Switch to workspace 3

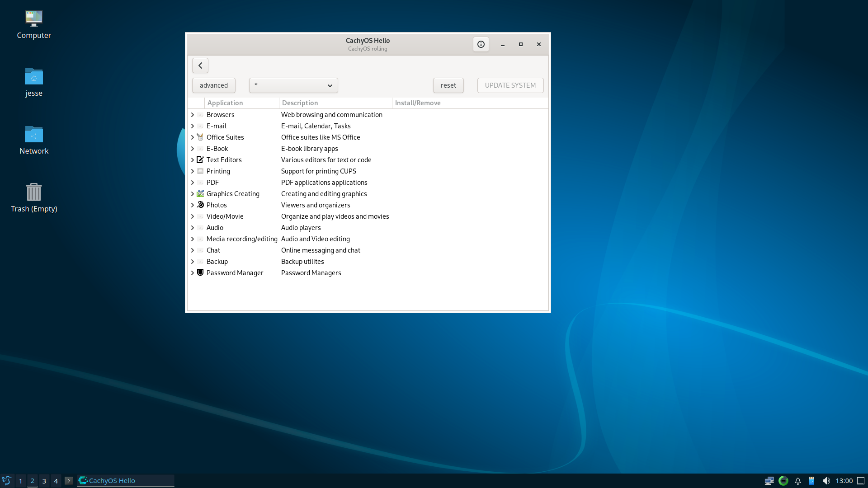click(x=44, y=481)
